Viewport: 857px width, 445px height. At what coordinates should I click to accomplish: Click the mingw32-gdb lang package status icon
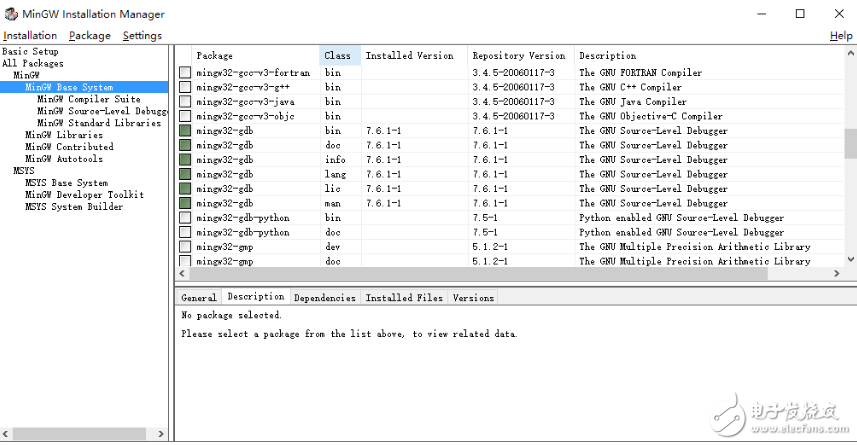(185, 174)
